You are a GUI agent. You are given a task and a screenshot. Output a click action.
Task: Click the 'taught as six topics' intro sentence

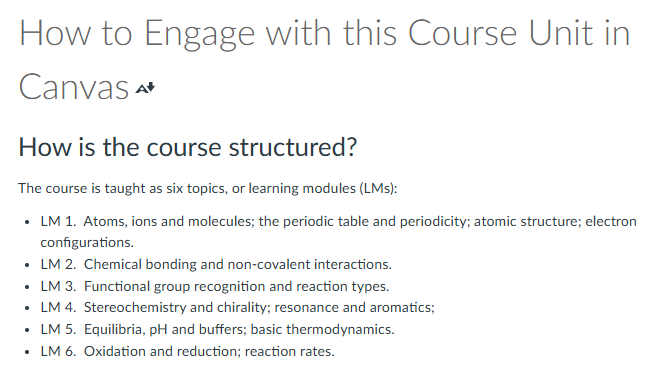click(x=207, y=188)
